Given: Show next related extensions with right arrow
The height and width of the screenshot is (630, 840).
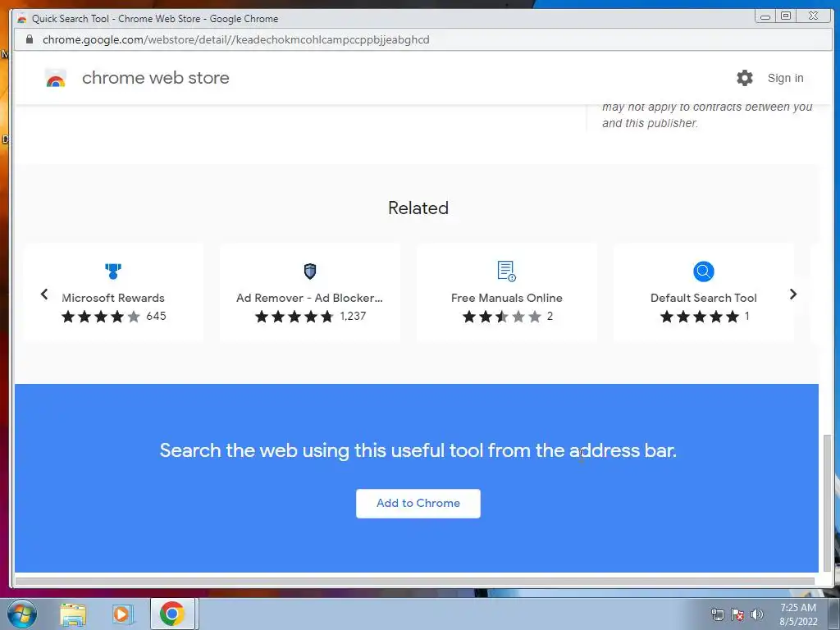Looking at the screenshot, I should 793,294.
